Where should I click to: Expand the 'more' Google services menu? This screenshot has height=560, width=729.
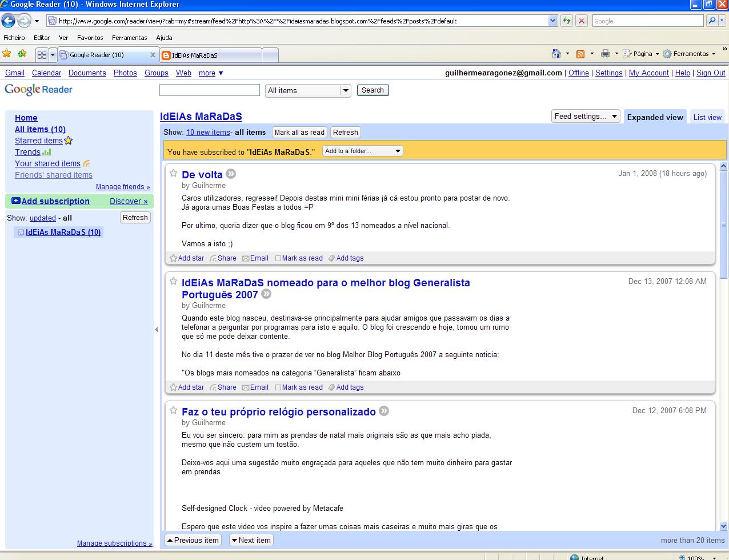[x=211, y=73]
